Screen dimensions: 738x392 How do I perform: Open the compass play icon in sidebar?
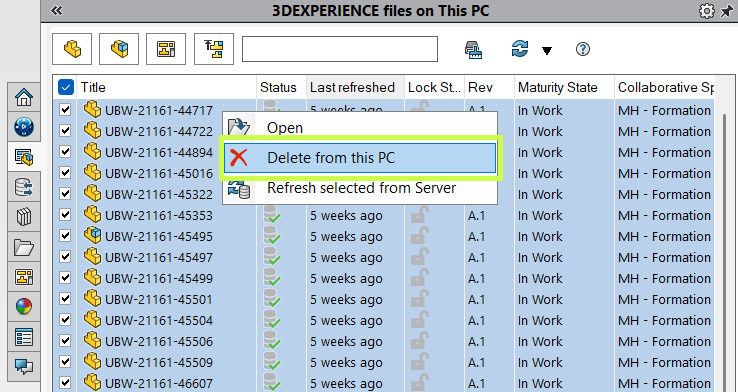[x=24, y=127]
